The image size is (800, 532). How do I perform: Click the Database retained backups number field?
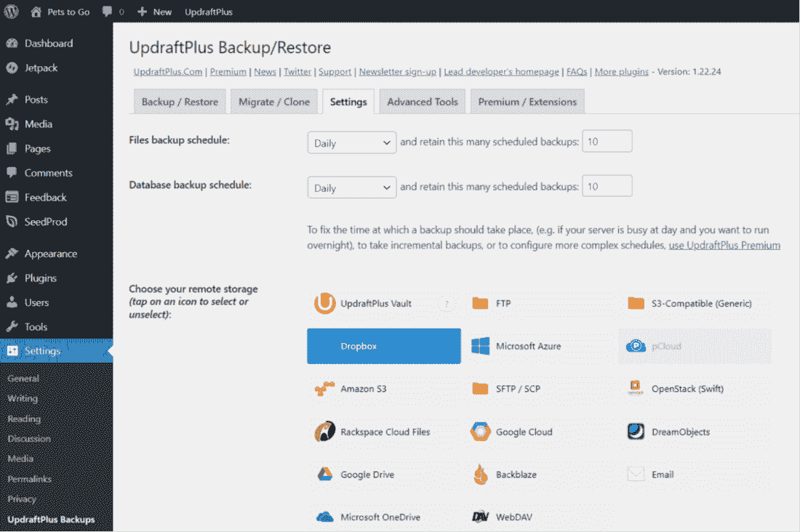607,186
